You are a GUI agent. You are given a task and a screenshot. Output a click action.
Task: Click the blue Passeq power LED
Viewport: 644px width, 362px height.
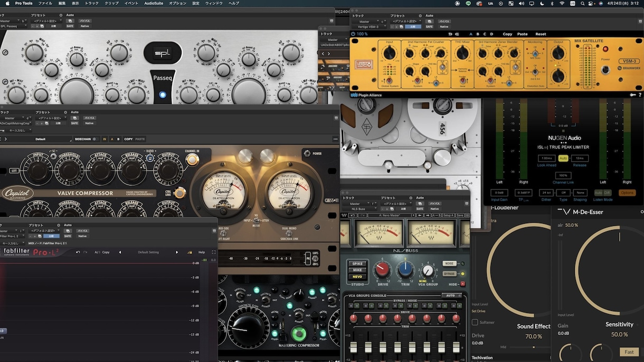point(163,95)
